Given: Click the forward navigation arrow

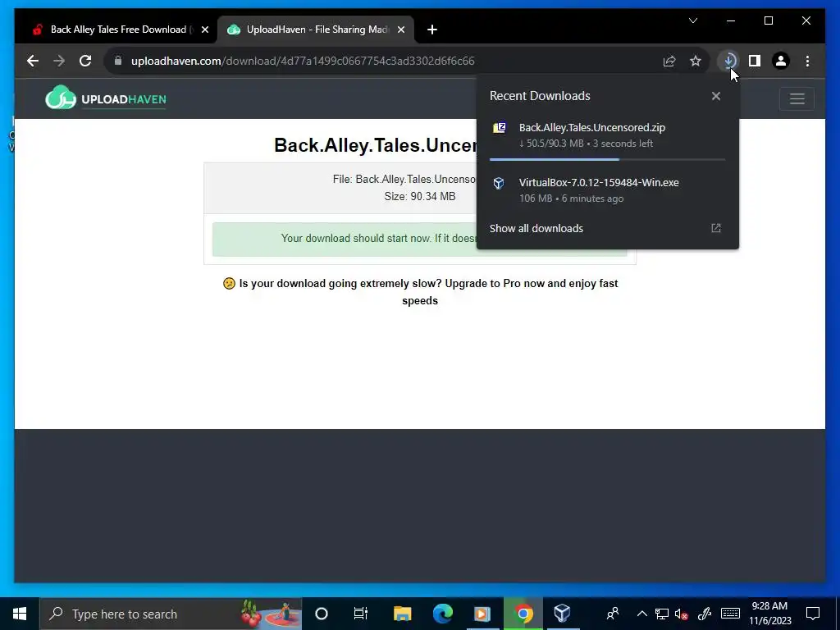Looking at the screenshot, I should tap(59, 61).
